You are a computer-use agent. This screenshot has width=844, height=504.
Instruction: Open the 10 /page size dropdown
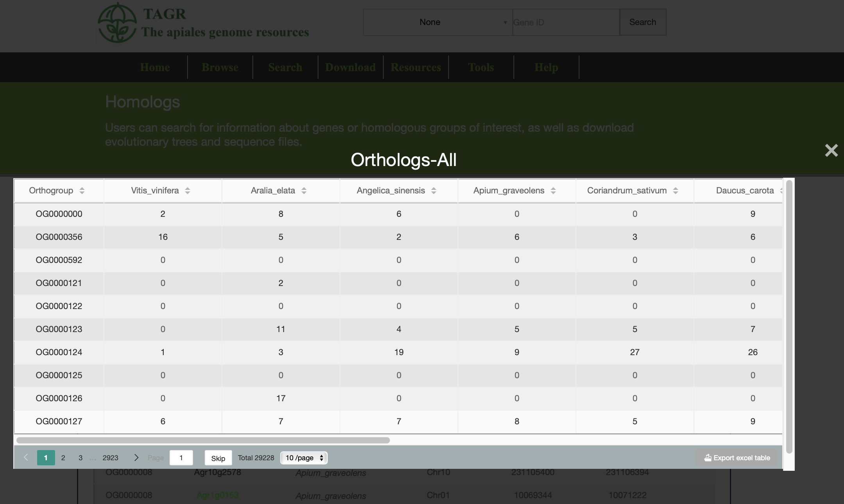coord(304,458)
